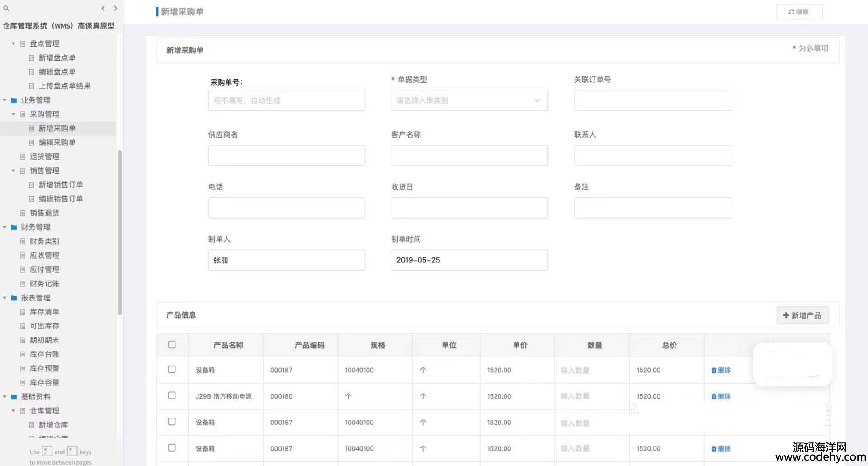Click the 业务管理 blue folder icon

click(x=14, y=100)
